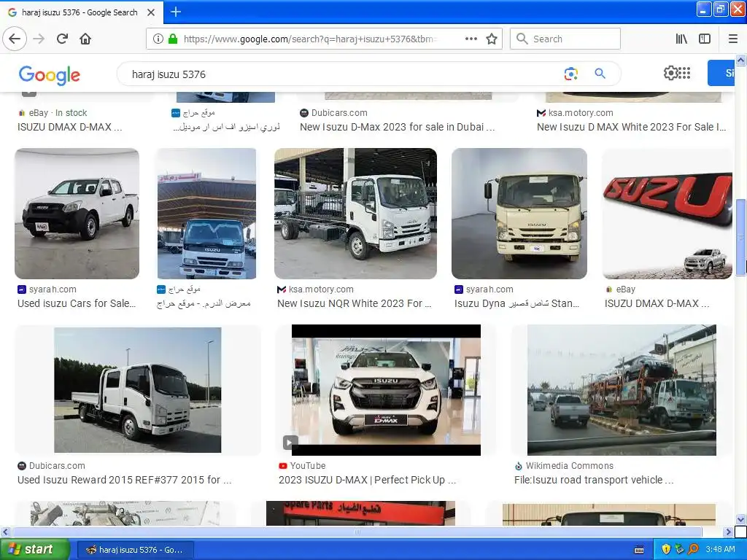747x560 pixels.
Task: Click the blue Sign in button
Action: coord(721,73)
